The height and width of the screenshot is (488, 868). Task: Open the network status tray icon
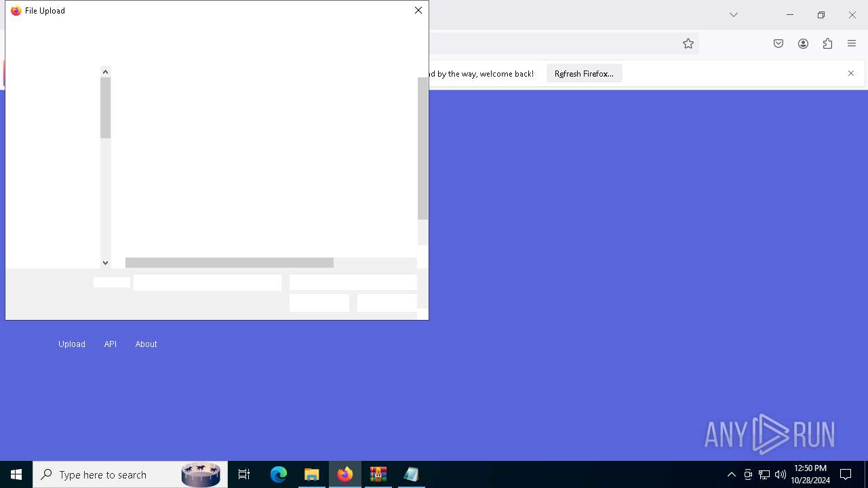click(x=764, y=474)
